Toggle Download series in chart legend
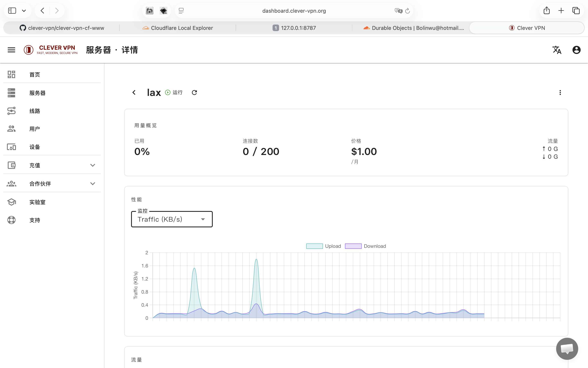 (365, 246)
